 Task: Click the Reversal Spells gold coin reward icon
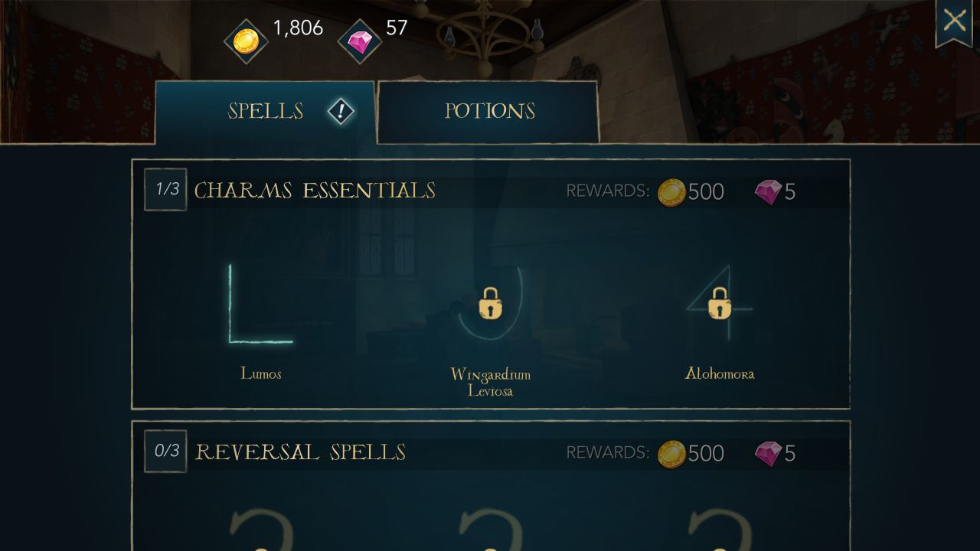pos(671,454)
